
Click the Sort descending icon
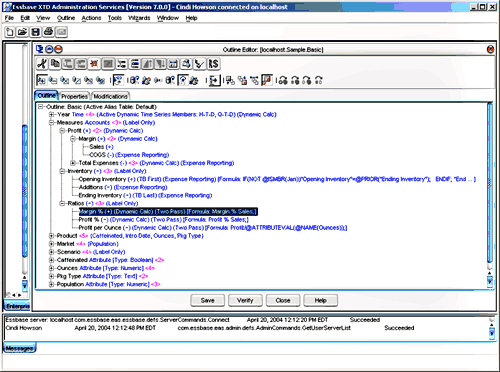point(160,64)
